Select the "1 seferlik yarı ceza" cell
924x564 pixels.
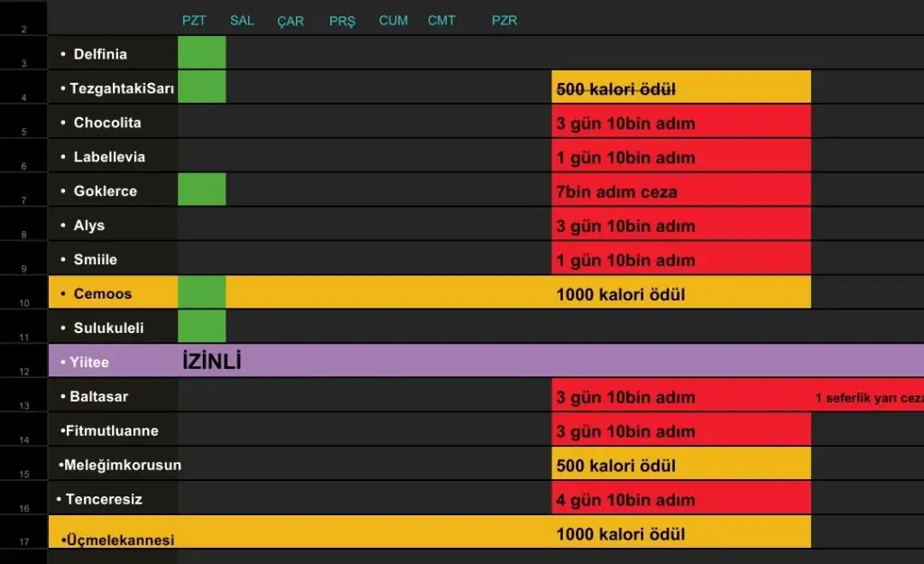coord(868,397)
